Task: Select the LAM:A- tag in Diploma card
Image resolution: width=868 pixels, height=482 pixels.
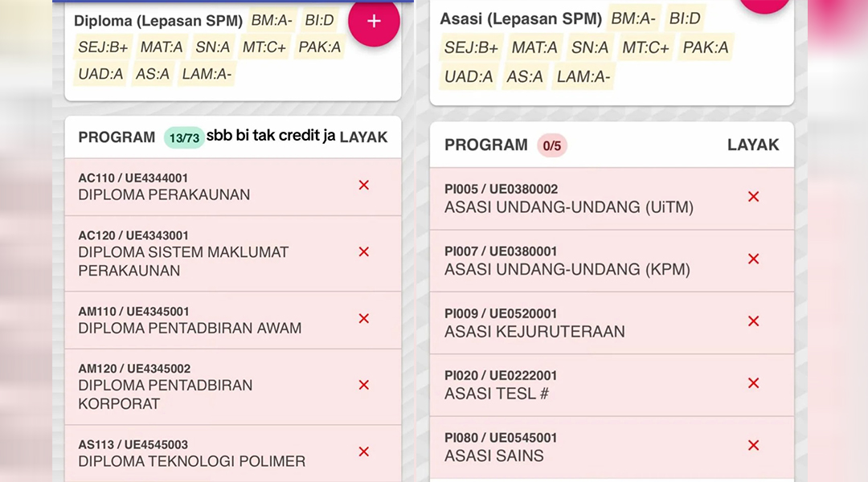Action: coord(207,74)
